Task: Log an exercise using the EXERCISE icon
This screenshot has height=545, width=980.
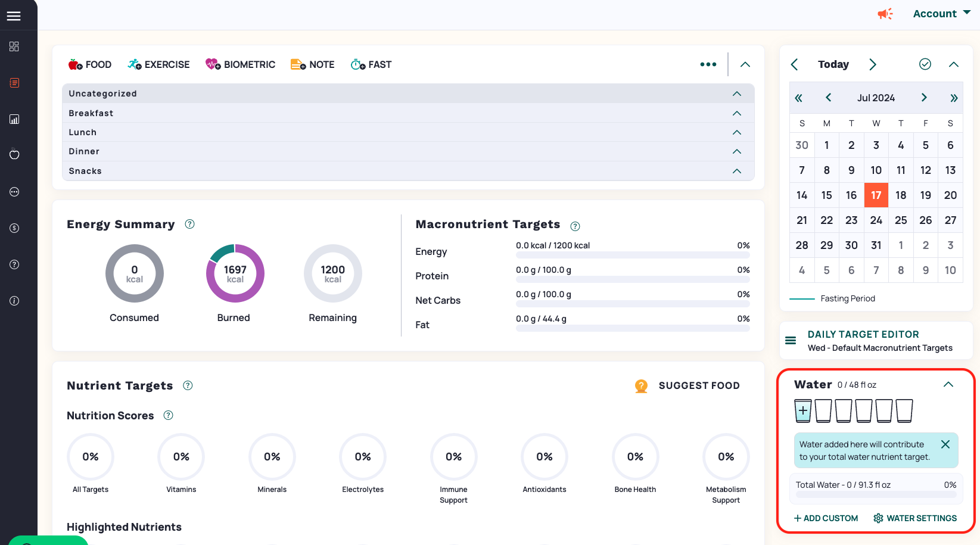Action: click(133, 64)
